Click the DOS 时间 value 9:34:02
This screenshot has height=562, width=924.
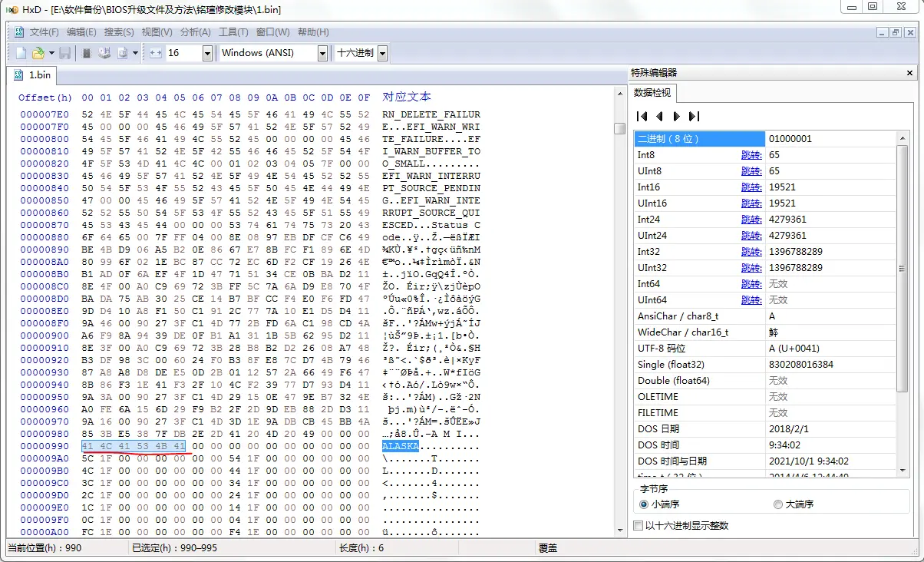point(784,445)
